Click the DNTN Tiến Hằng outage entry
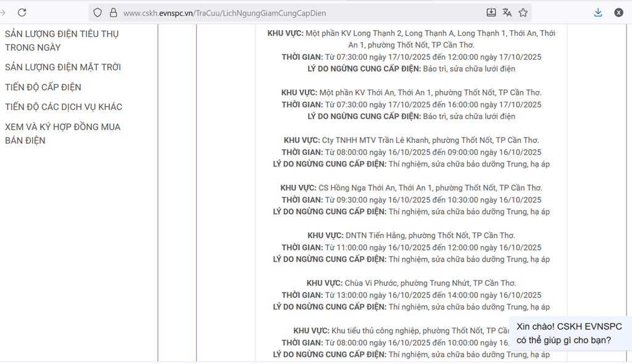This screenshot has width=632, height=364. pyautogui.click(x=411, y=236)
